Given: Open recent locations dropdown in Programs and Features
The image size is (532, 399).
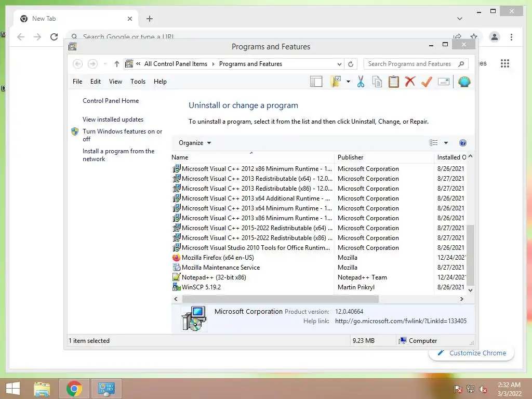Looking at the screenshot, I should 105,64.
